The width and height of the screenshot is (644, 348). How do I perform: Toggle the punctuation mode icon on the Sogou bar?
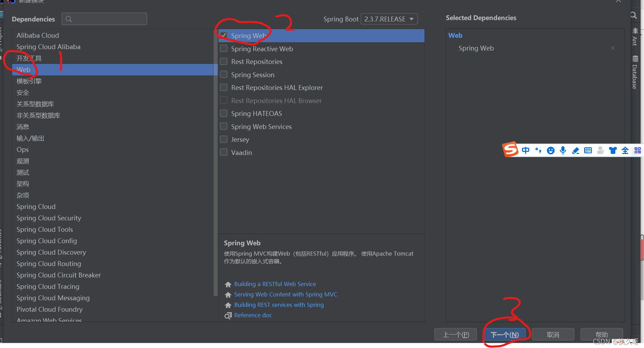pyautogui.click(x=538, y=150)
